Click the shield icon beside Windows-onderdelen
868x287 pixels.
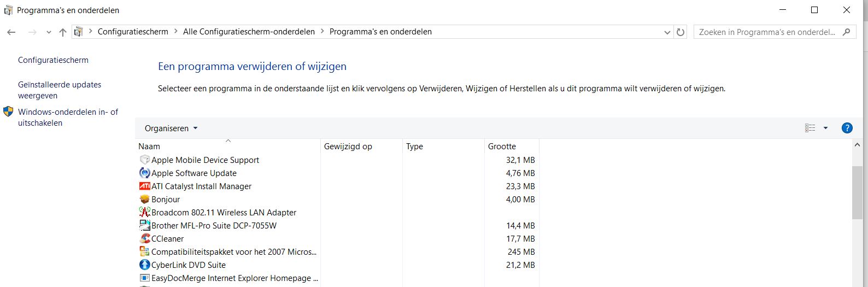point(8,112)
